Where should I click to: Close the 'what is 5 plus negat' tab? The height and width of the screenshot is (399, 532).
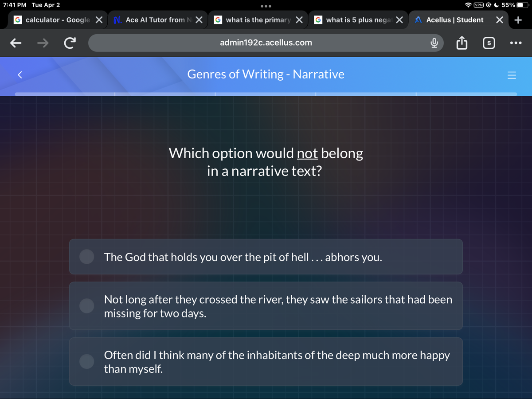pyautogui.click(x=399, y=20)
